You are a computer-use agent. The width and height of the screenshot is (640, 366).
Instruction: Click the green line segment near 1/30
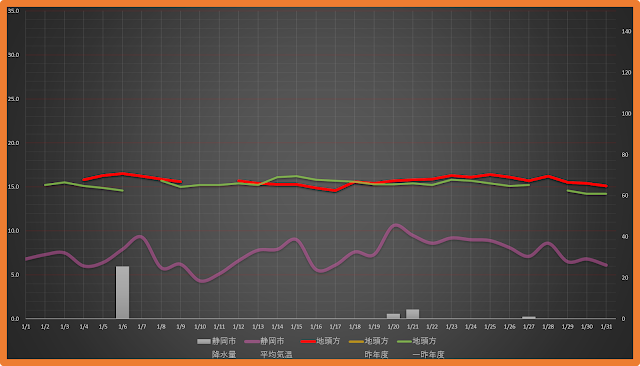pos(587,193)
